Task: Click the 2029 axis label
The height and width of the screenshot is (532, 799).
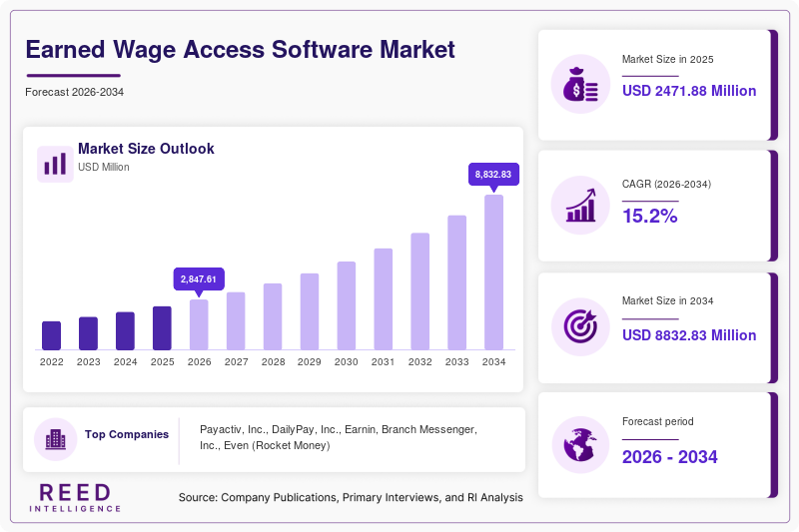Action: coord(310,362)
